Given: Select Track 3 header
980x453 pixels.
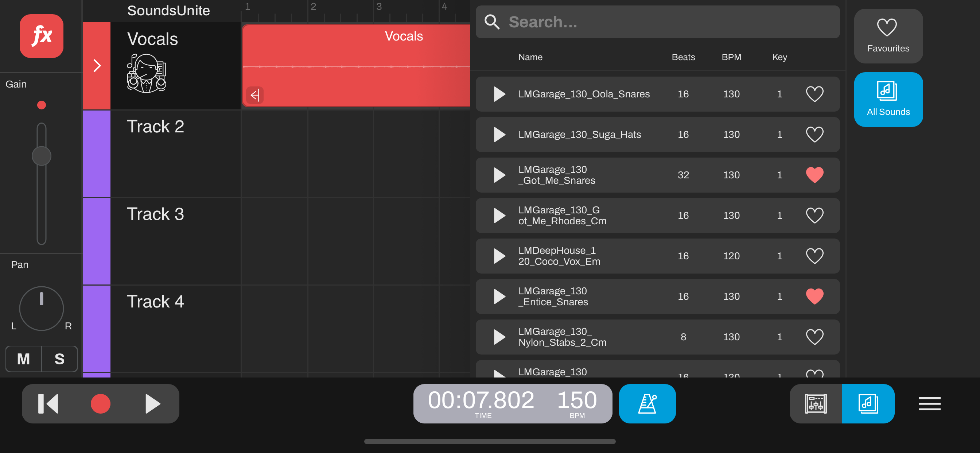Looking at the screenshot, I should (x=175, y=241).
